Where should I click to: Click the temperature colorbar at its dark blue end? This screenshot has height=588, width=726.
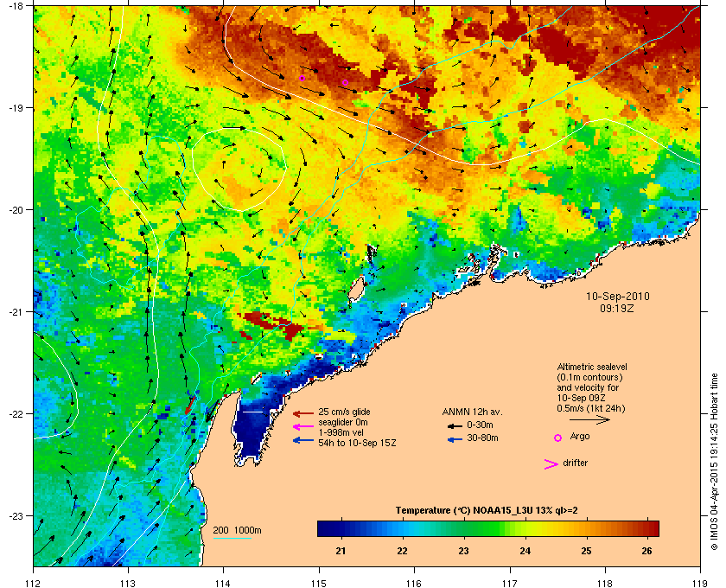coord(323,528)
